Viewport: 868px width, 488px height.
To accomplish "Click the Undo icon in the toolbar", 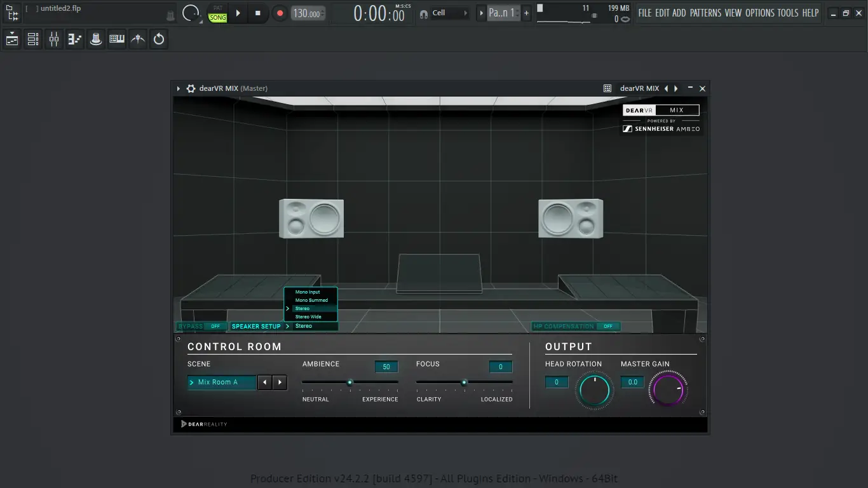I will point(158,39).
